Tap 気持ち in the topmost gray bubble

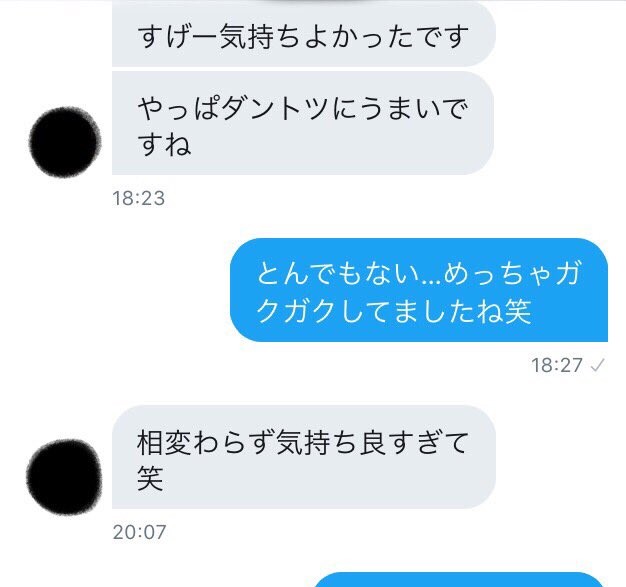tap(260, 36)
